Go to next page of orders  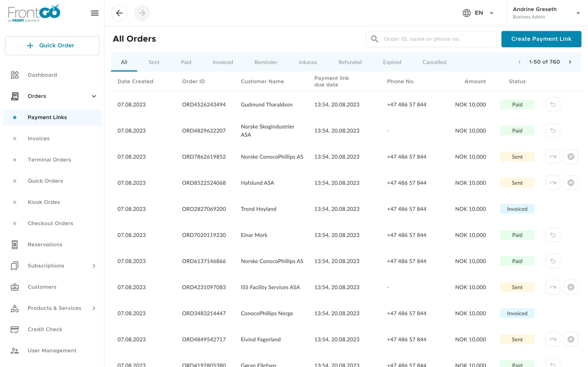(x=570, y=62)
